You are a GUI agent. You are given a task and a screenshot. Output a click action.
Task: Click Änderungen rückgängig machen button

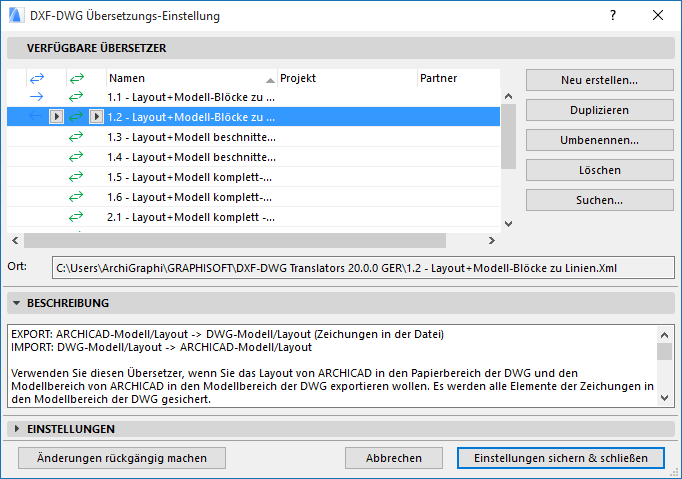(122, 458)
